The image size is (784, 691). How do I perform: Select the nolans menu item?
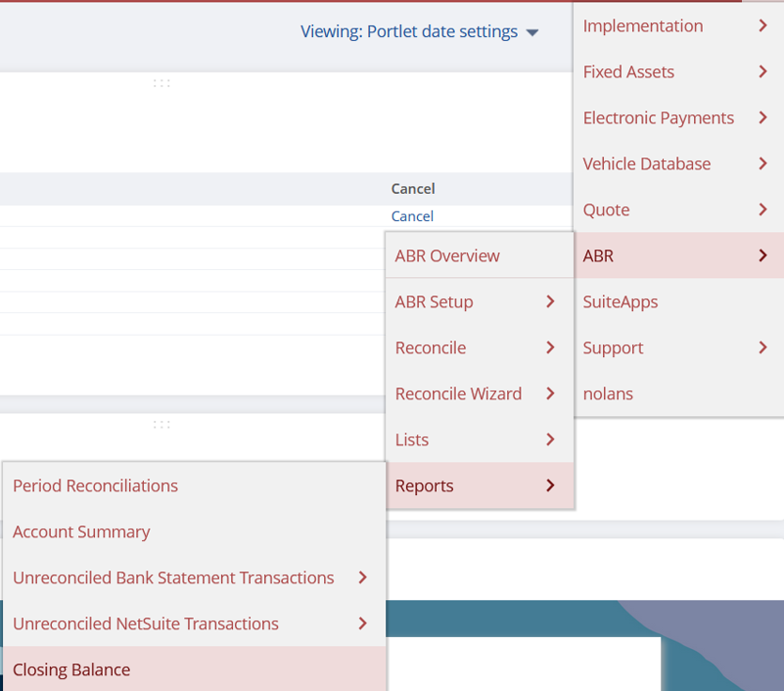(x=608, y=394)
